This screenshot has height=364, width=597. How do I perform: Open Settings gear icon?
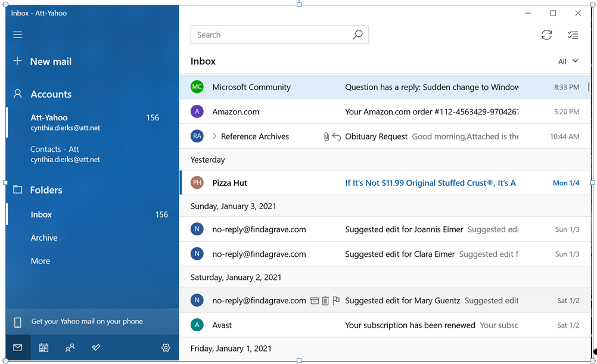click(166, 347)
